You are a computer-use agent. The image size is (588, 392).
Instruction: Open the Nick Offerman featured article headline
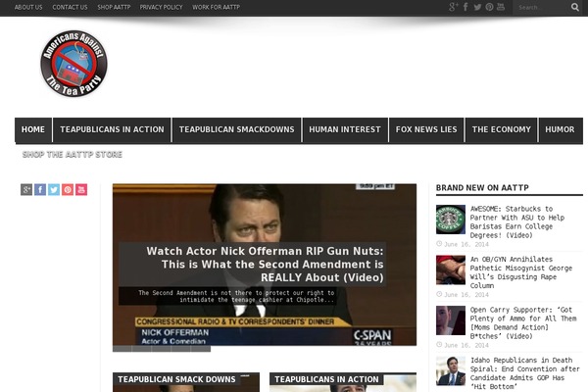point(265,264)
